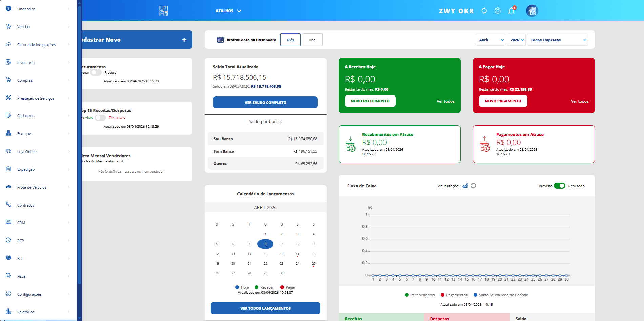The height and width of the screenshot is (321, 644).
Task: Select day 8 on the Calendário de Lançamentos
Action: click(x=265, y=244)
